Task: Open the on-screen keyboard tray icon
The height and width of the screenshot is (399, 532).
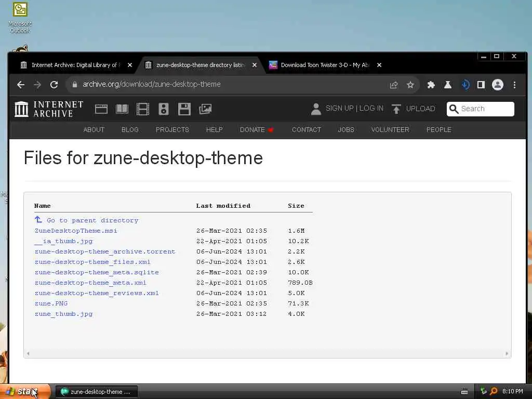Action: (464, 392)
